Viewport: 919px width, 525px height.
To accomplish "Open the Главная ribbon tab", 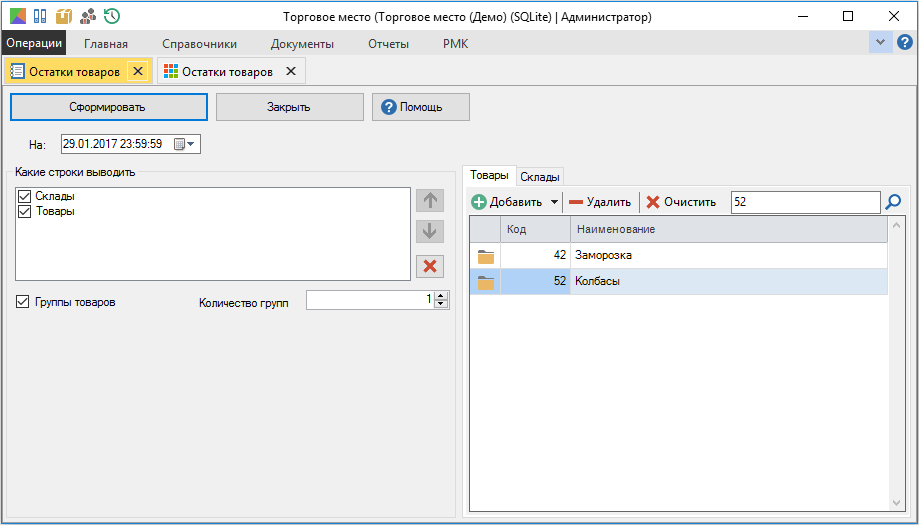I will (105, 44).
